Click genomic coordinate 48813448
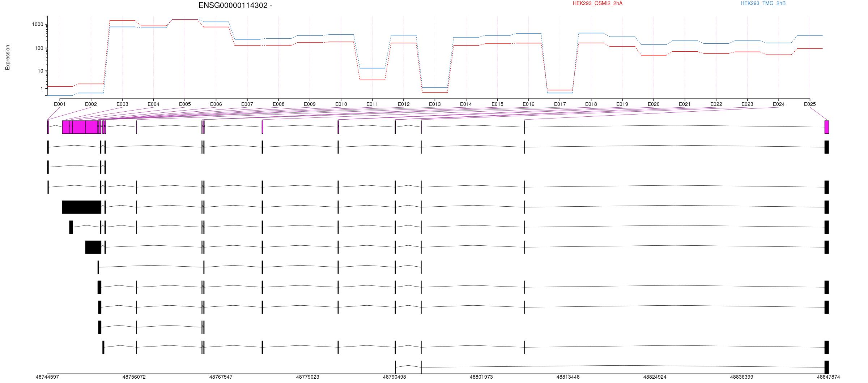The height and width of the screenshot is (383, 868). [568, 377]
